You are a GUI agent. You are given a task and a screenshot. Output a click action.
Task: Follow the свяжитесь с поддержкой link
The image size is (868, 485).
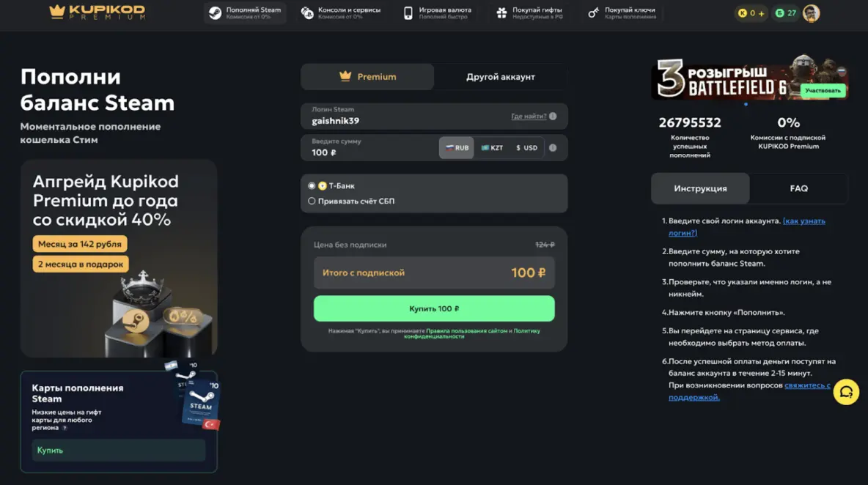point(749,391)
